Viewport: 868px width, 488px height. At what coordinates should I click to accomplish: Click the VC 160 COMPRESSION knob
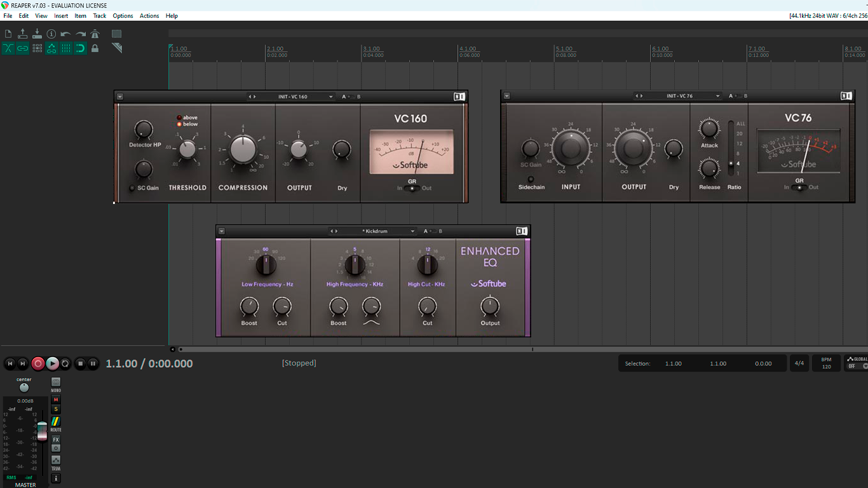pos(243,149)
